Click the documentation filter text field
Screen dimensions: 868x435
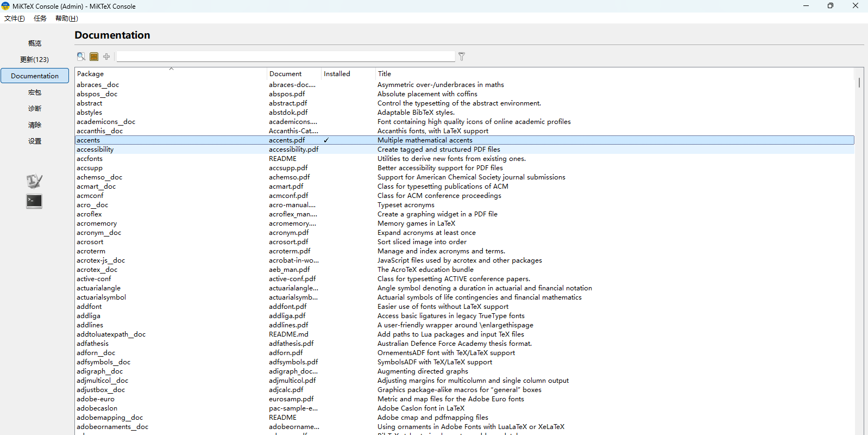coord(286,57)
